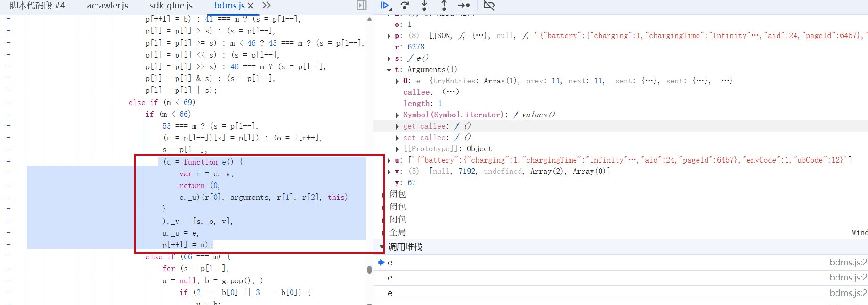Expand second 闭包 scope
Viewport: 868px width, 305px height.
pos(383,207)
